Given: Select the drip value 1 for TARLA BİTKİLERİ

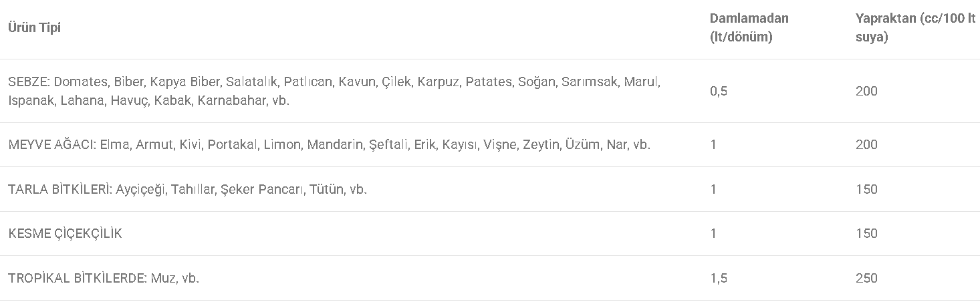Looking at the screenshot, I should (x=713, y=189).
